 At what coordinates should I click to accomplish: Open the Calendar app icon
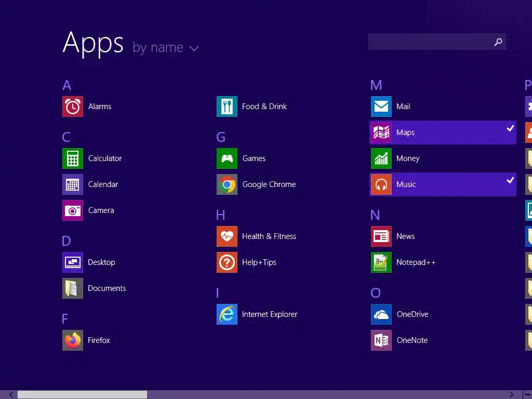point(73,184)
